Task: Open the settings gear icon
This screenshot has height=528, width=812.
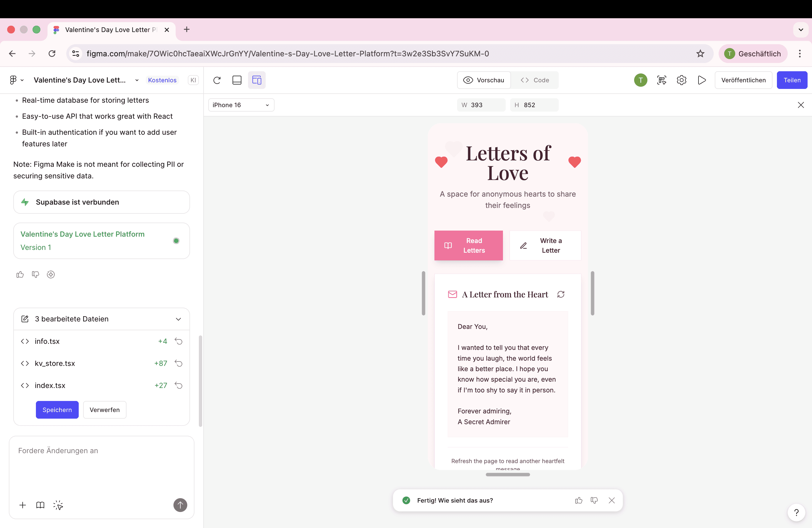Action: (681, 80)
